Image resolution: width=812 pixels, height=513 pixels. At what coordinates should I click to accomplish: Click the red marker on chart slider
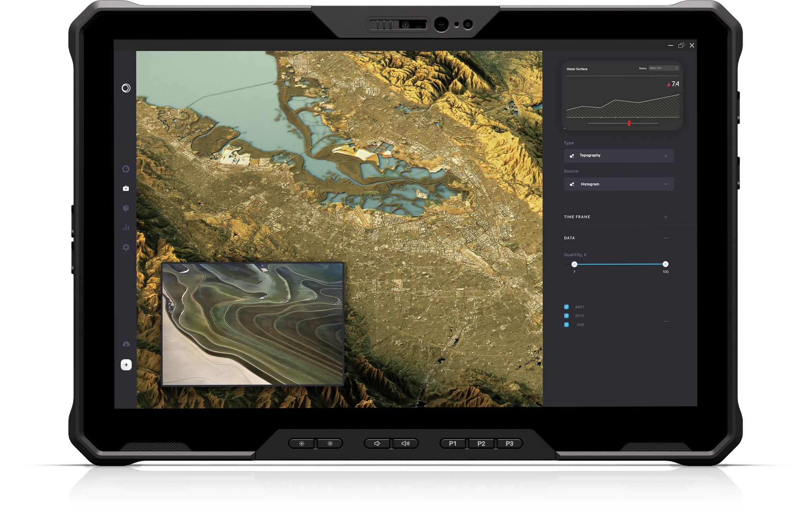point(629,123)
